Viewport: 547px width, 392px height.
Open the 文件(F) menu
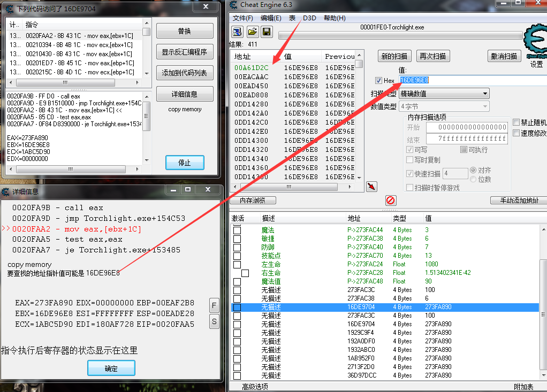pyautogui.click(x=243, y=18)
